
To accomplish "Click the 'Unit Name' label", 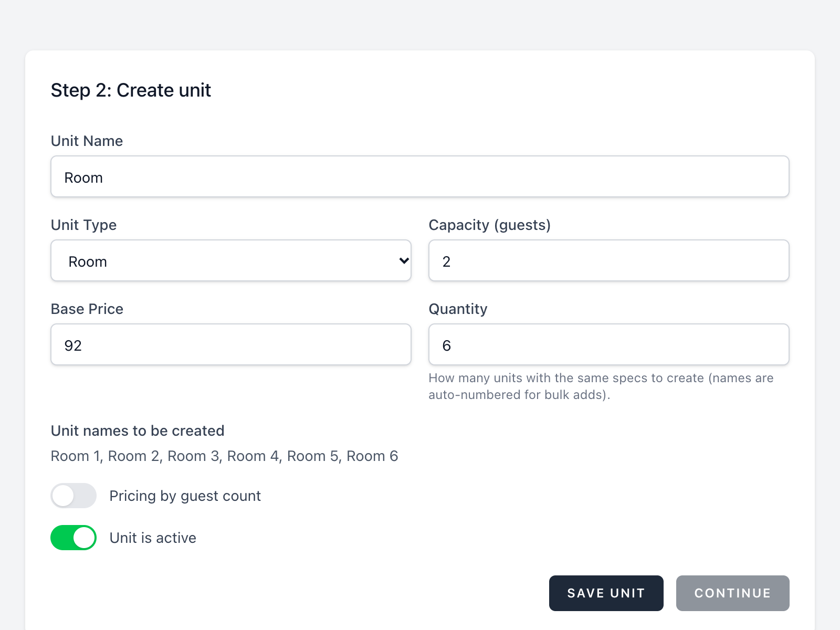I will point(87,141).
